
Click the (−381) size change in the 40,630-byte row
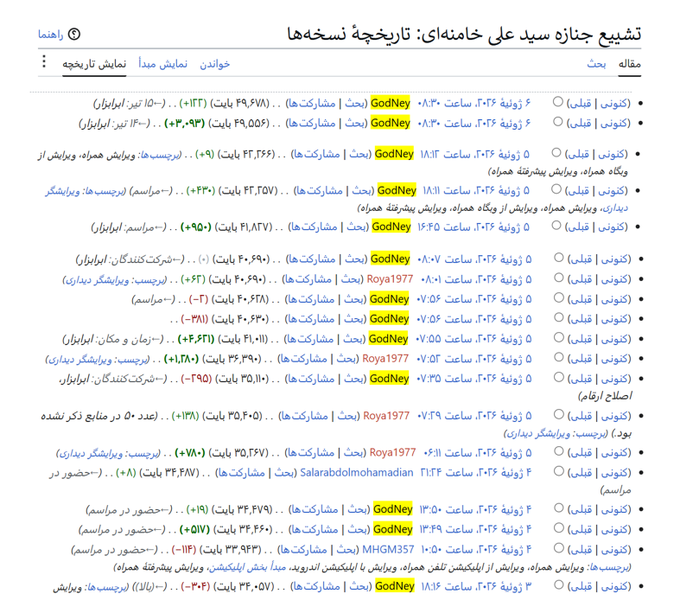[195, 320]
